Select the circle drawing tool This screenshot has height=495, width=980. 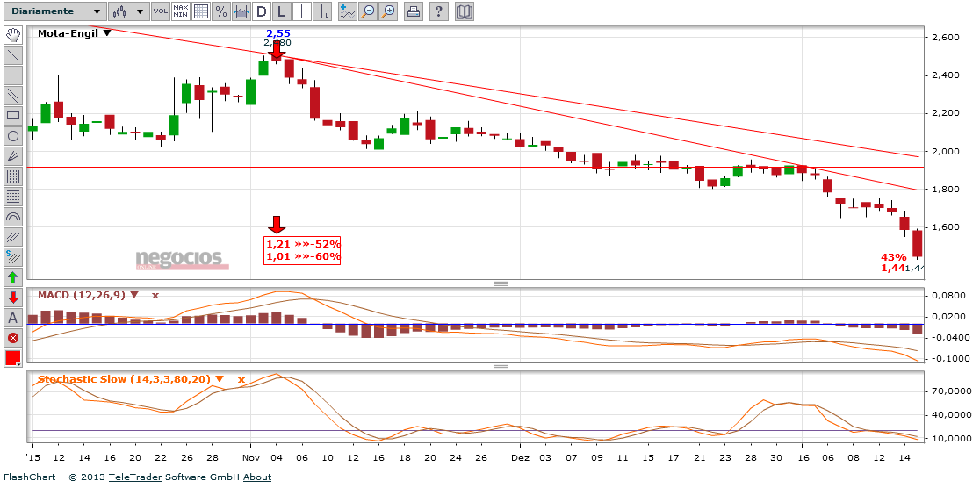[13, 136]
